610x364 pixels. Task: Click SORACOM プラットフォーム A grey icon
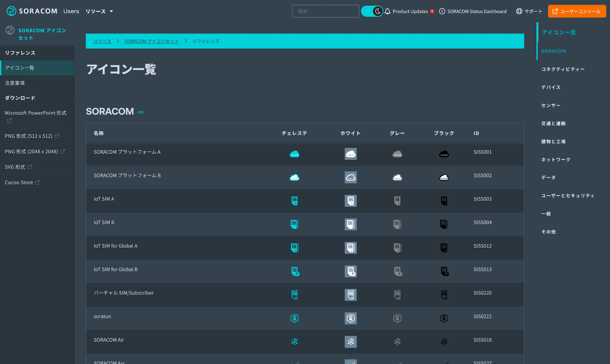pyautogui.click(x=397, y=154)
